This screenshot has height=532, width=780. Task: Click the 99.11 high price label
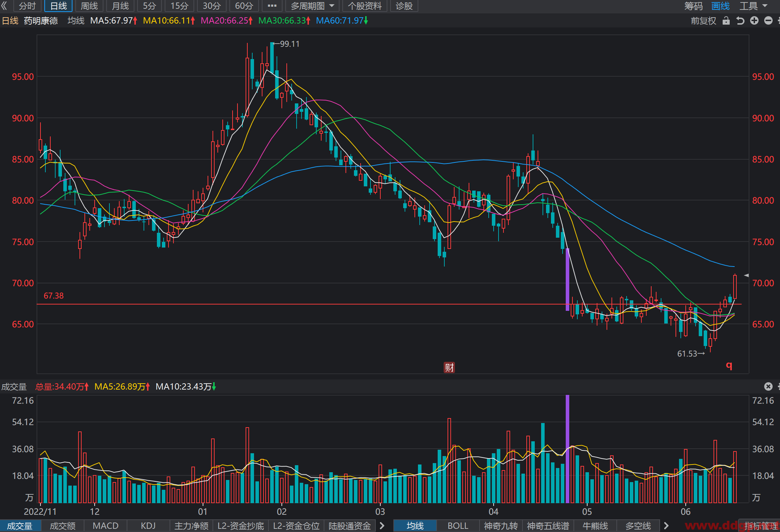(x=289, y=44)
